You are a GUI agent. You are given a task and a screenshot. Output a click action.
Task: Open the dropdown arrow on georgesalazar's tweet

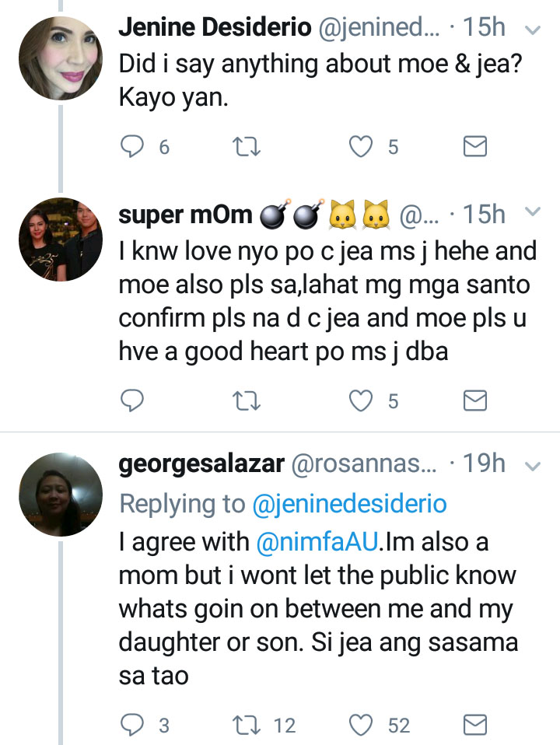(534, 466)
